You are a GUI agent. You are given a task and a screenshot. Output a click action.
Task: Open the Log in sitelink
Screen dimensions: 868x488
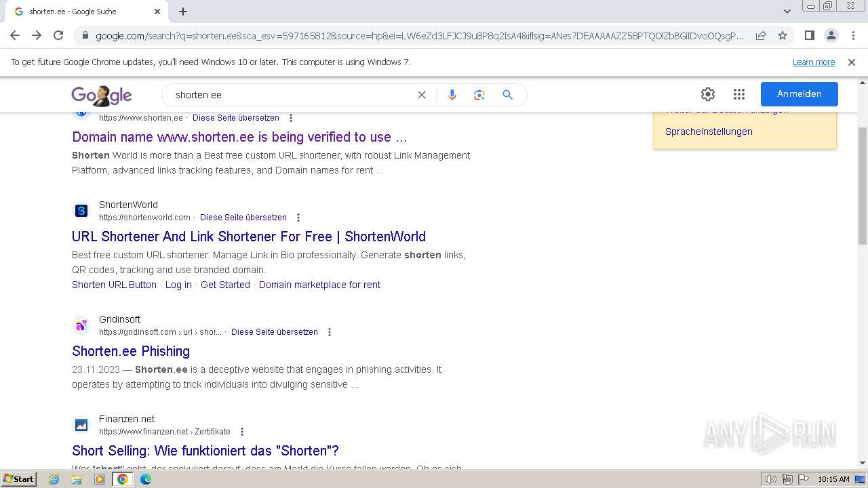click(178, 285)
